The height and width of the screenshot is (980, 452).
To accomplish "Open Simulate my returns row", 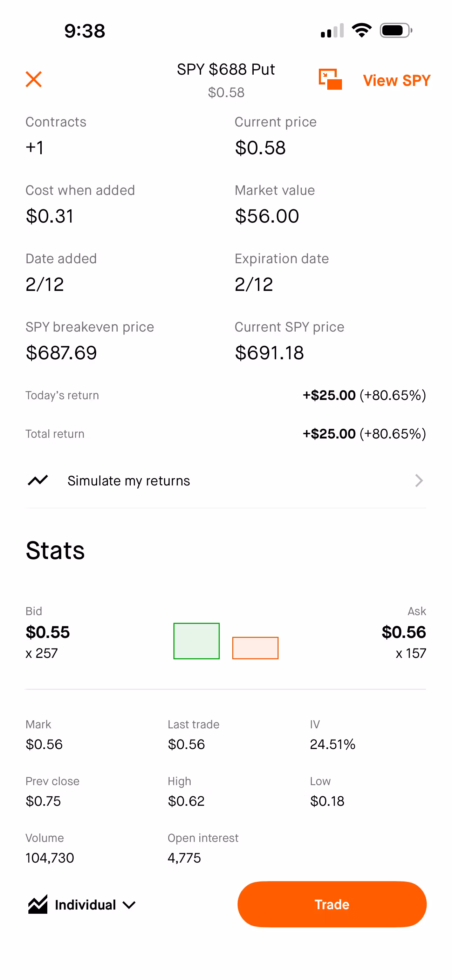I will (x=129, y=481).
